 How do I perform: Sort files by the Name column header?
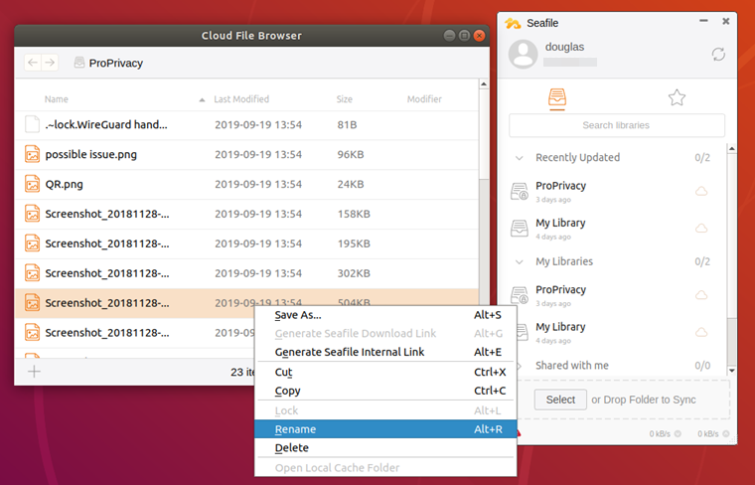[56, 99]
